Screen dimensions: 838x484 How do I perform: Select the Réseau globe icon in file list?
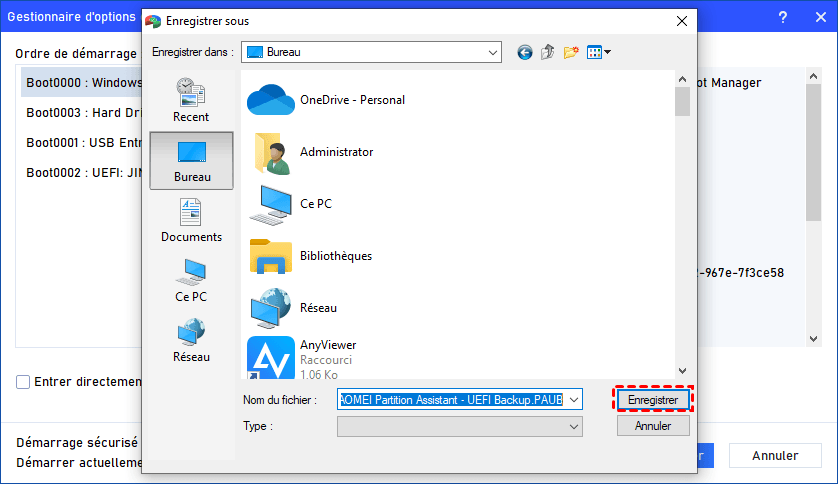coord(271,308)
